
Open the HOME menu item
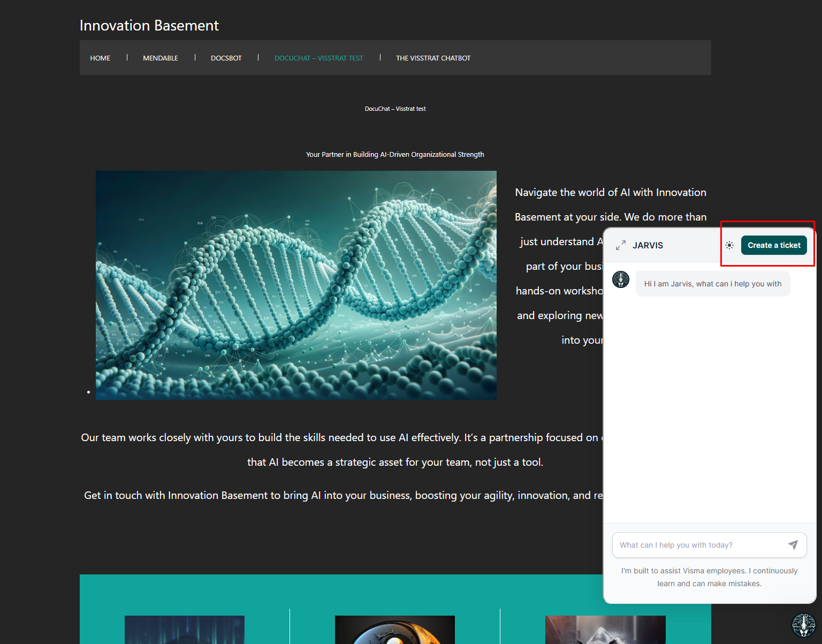100,58
